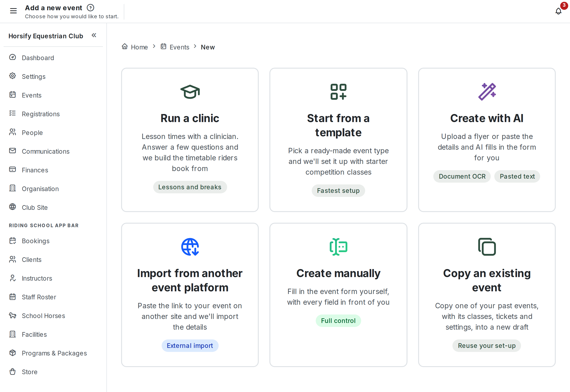The width and height of the screenshot is (570, 392).
Task: Open the notifications bell
Action: 558,11
